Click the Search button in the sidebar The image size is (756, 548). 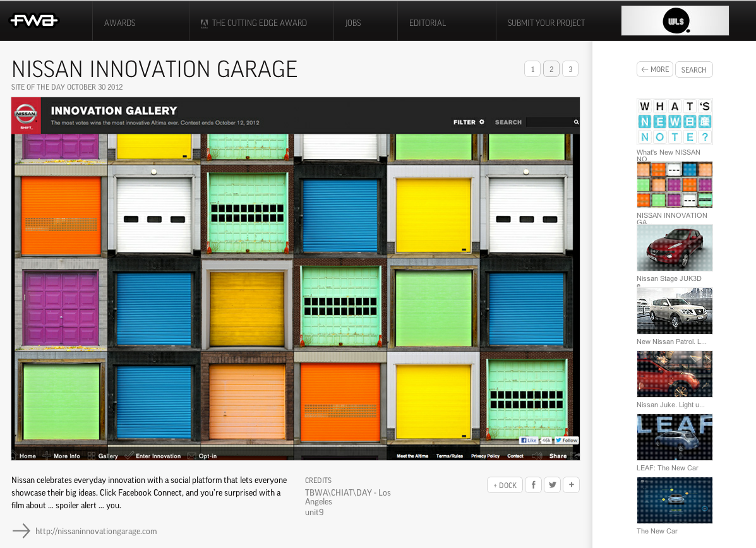coord(694,69)
